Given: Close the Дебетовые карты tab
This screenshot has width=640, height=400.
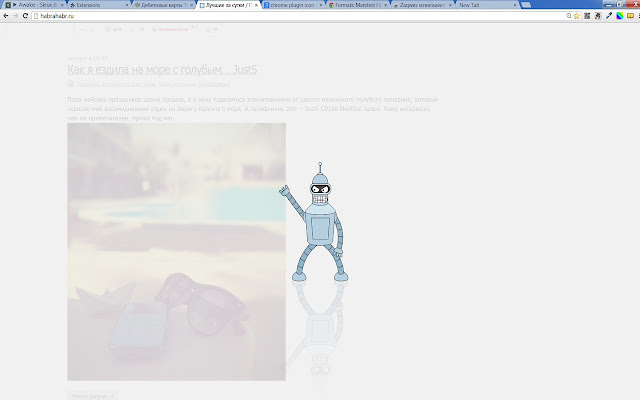Looking at the screenshot, I should 191,5.
